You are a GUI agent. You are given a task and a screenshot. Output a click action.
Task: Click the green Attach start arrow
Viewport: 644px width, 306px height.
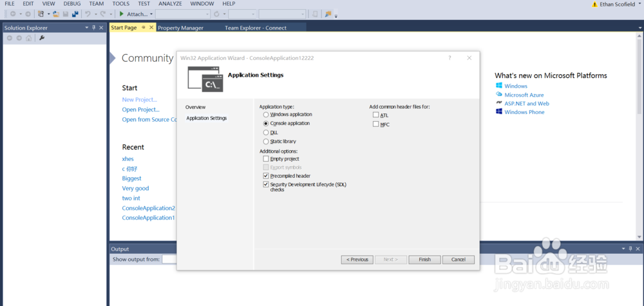point(122,14)
